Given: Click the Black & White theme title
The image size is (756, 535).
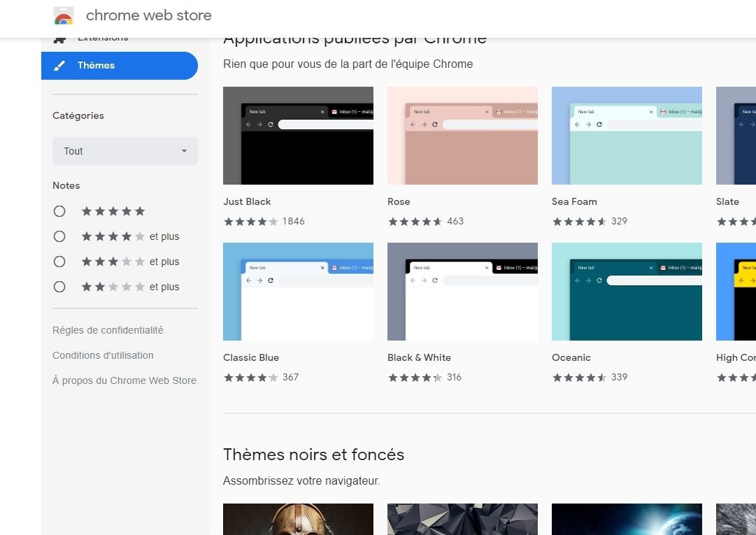Looking at the screenshot, I should [420, 357].
